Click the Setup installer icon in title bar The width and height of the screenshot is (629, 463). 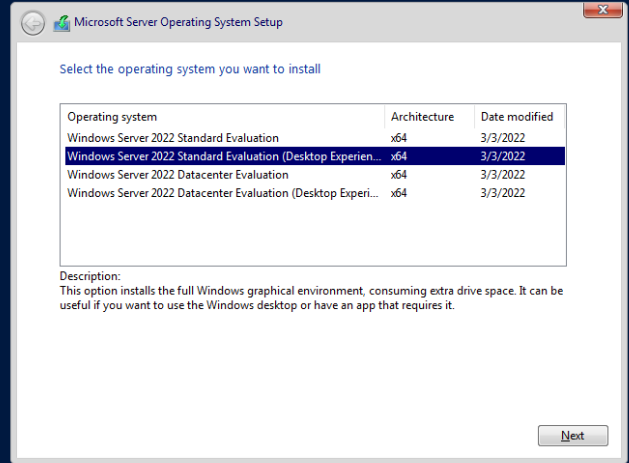62,23
